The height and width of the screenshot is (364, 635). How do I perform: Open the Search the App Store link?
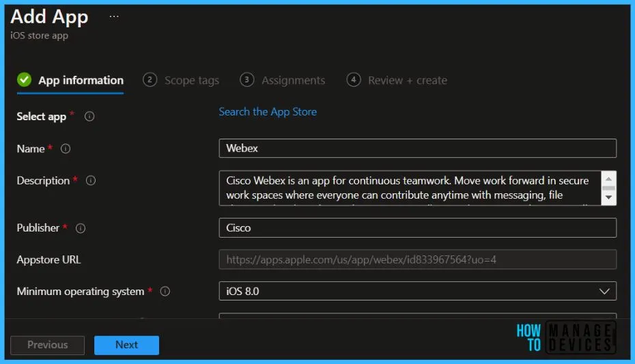pos(268,112)
